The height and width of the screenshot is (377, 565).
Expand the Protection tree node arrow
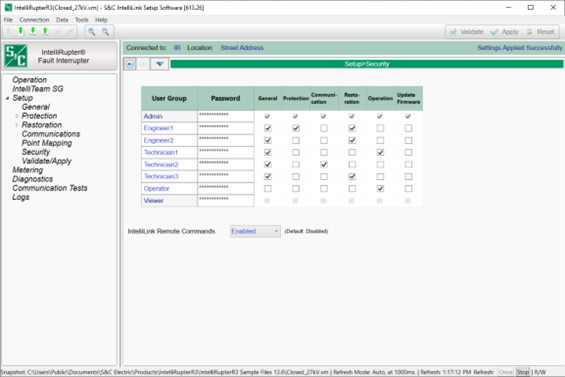point(17,116)
